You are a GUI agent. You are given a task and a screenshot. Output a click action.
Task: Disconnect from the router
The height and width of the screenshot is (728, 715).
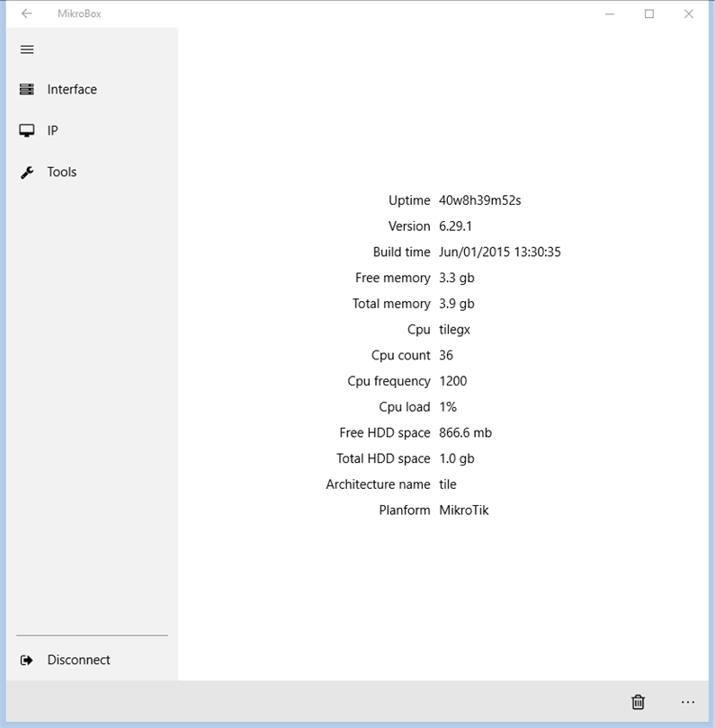point(92,660)
